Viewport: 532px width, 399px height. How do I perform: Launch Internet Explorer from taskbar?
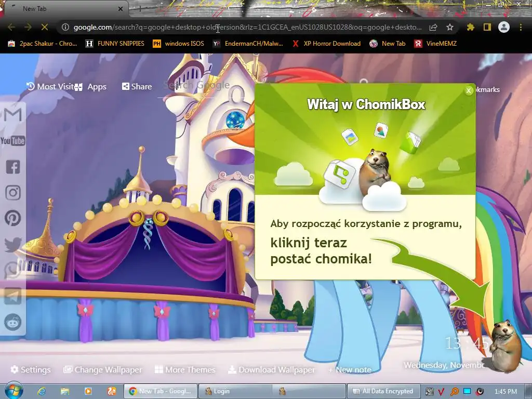(x=42, y=391)
